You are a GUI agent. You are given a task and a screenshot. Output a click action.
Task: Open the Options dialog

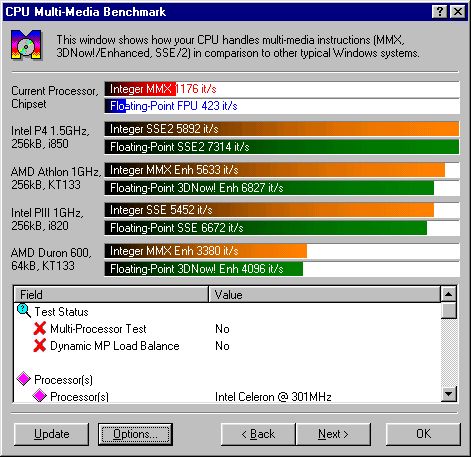click(x=135, y=434)
